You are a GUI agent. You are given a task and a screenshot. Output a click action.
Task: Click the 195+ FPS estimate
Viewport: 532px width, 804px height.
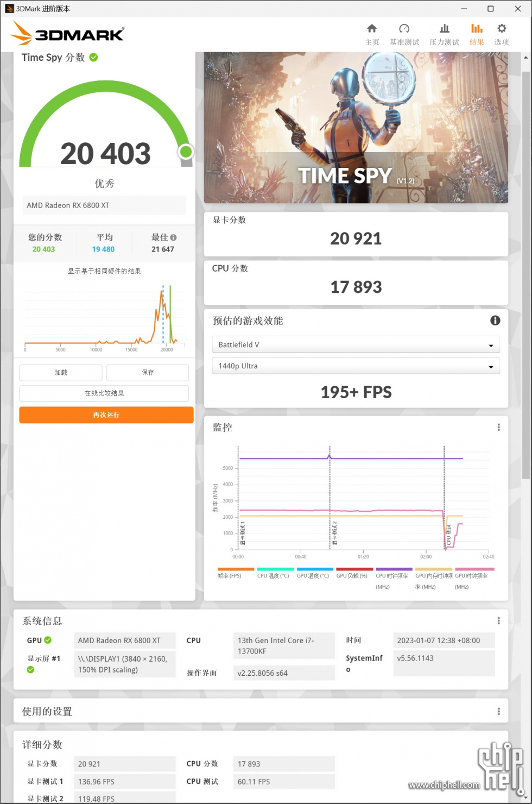356,392
